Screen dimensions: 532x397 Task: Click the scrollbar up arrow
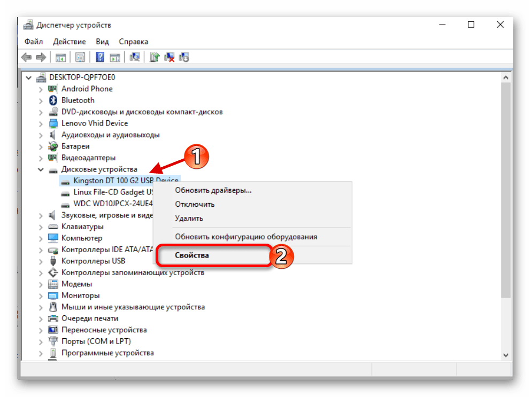pos(506,77)
